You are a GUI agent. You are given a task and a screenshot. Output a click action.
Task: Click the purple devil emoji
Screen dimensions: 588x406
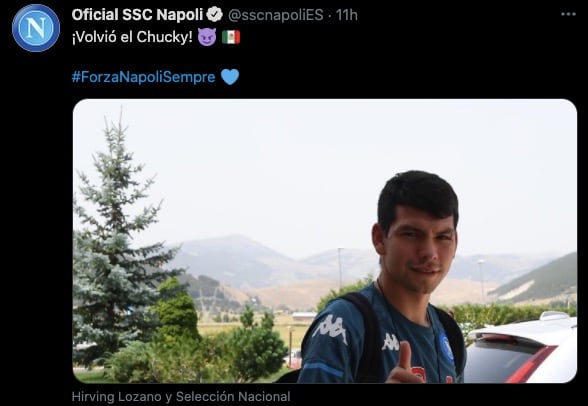click(207, 37)
